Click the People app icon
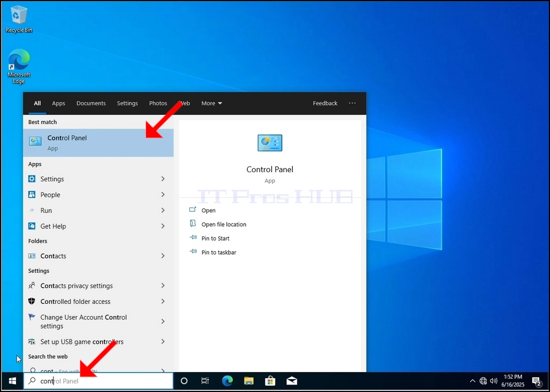The image size is (550, 392). (32, 195)
